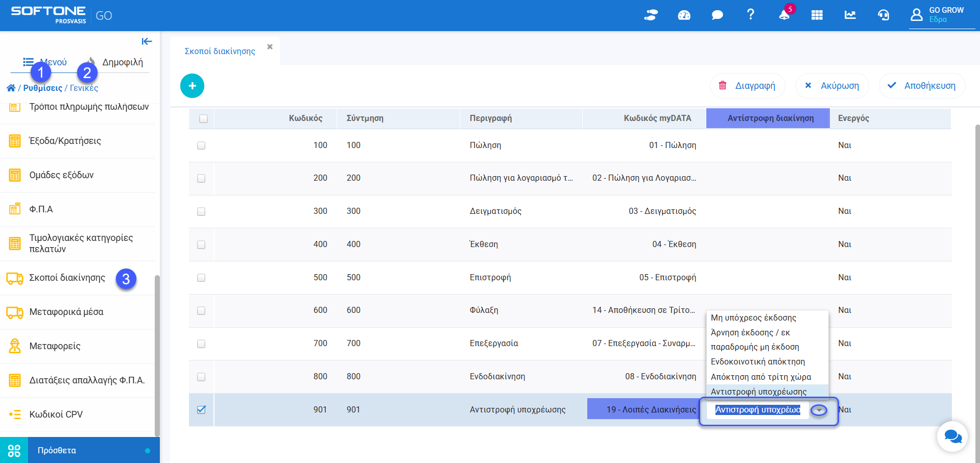Open the statistics chart icon

pos(850,15)
